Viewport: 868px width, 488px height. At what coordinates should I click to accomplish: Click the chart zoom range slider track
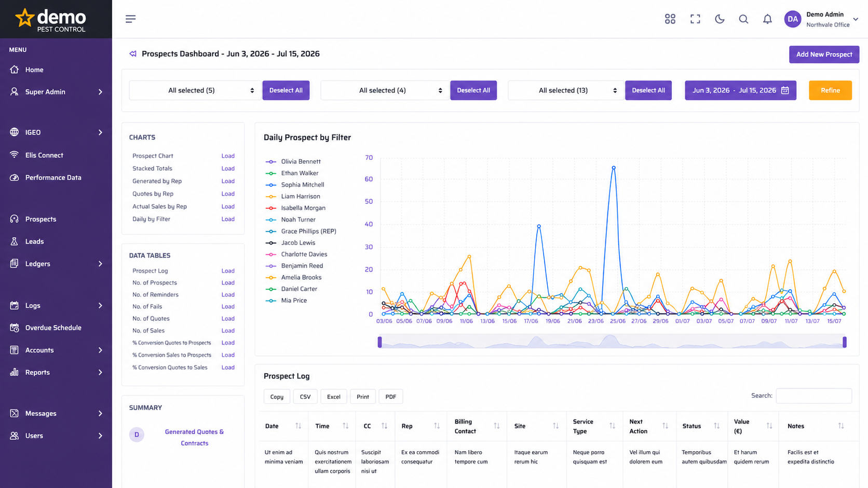[612, 342]
